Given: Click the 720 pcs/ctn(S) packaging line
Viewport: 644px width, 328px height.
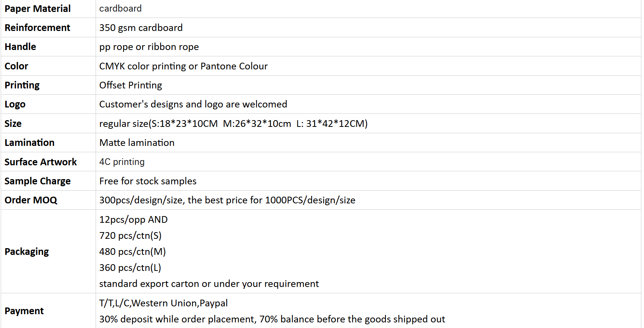Looking at the screenshot, I should (x=130, y=236).
